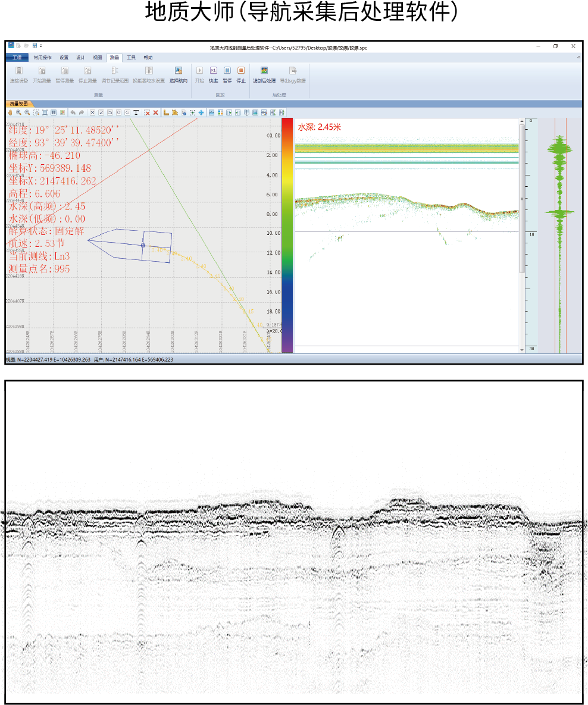Select the pan hand tool
This screenshot has width=588, height=705.
point(10,112)
